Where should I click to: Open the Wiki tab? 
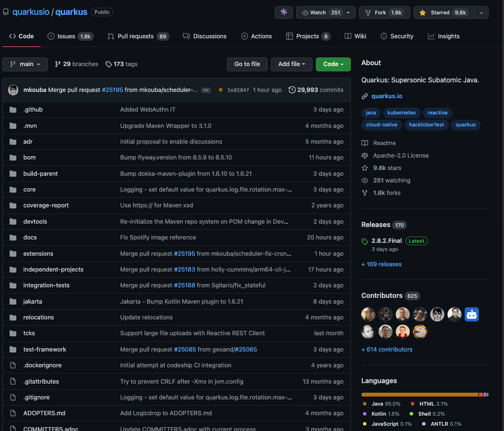tap(355, 36)
